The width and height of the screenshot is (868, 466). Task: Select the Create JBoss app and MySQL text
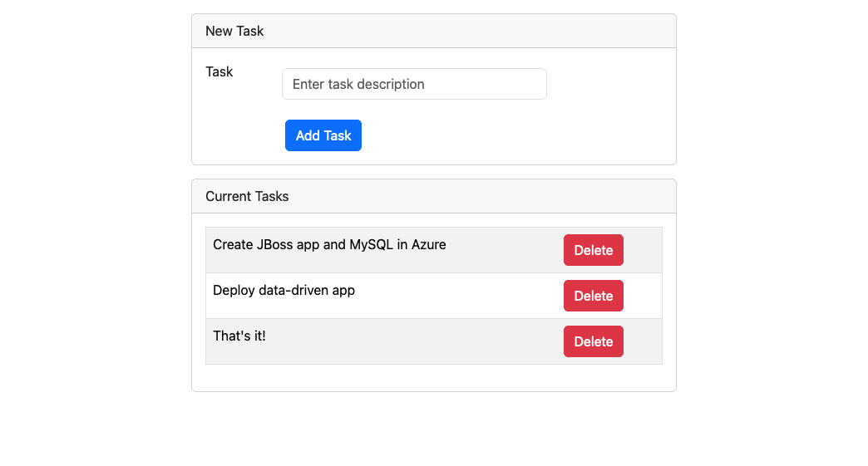329,244
